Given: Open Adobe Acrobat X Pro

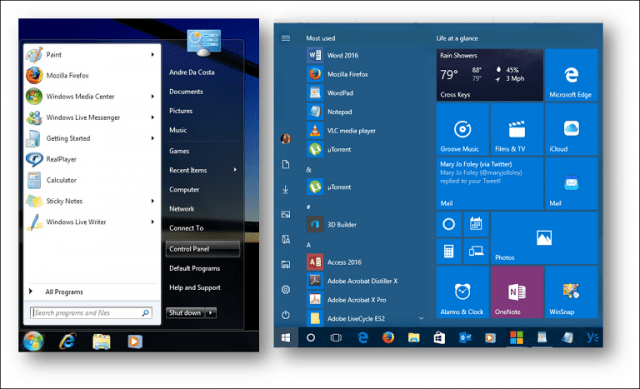Looking at the screenshot, I should pos(347,300).
